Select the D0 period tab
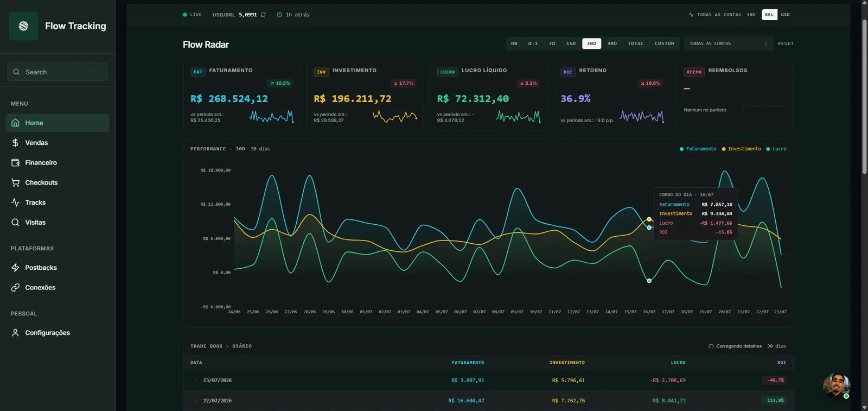The height and width of the screenshot is (411, 868). 514,43
